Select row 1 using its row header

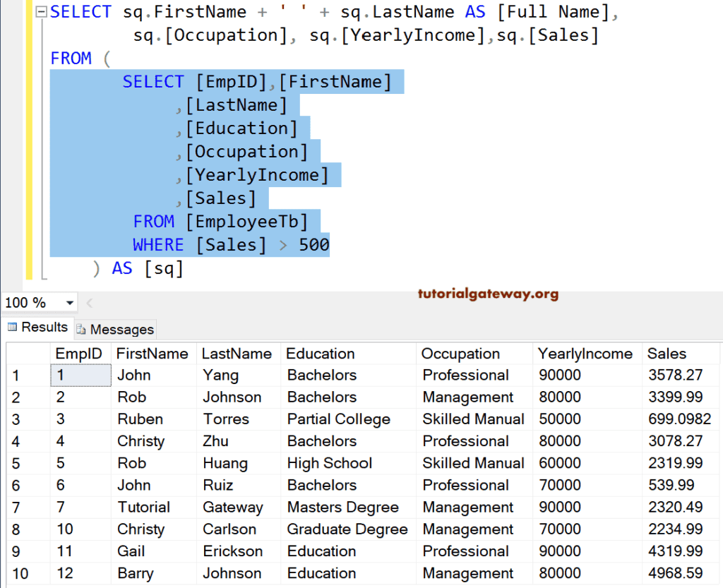16,375
